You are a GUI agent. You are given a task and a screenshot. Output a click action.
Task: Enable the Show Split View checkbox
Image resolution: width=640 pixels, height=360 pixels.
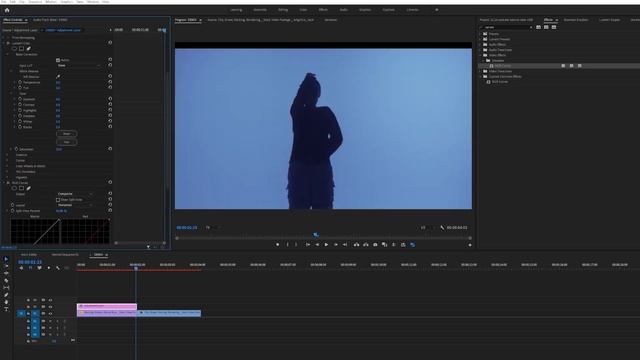(x=58, y=200)
